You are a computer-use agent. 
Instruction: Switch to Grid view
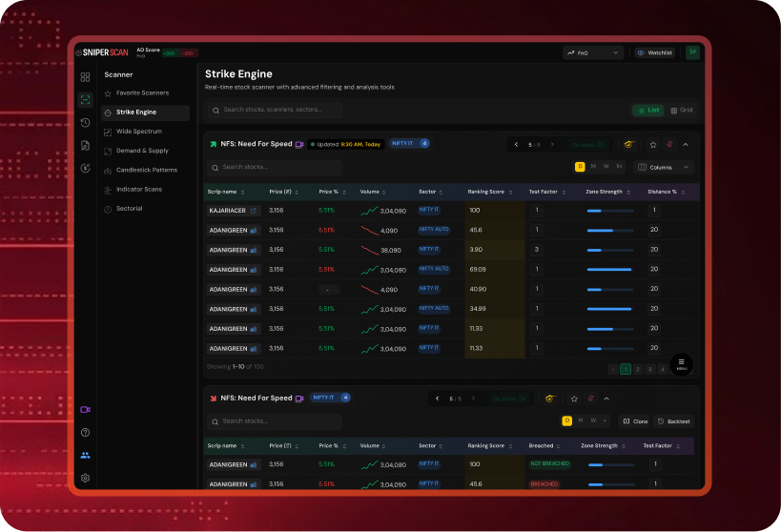point(682,111)
